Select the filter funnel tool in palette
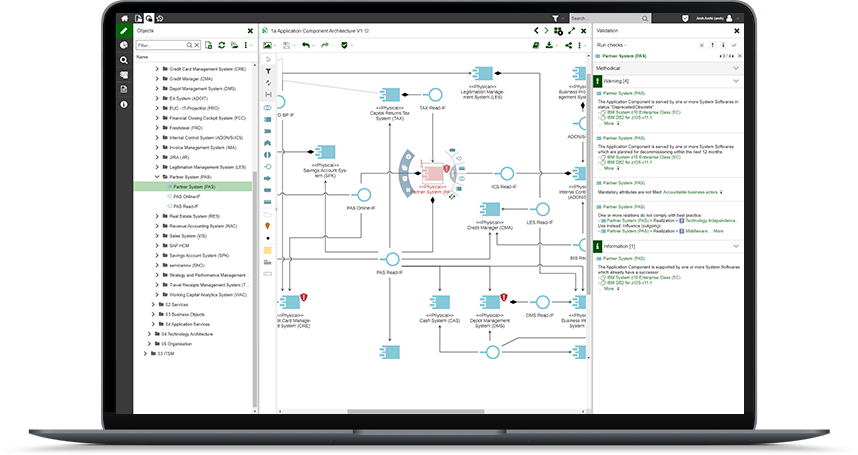Screen dimensions: 858x455 click(268, 71)
